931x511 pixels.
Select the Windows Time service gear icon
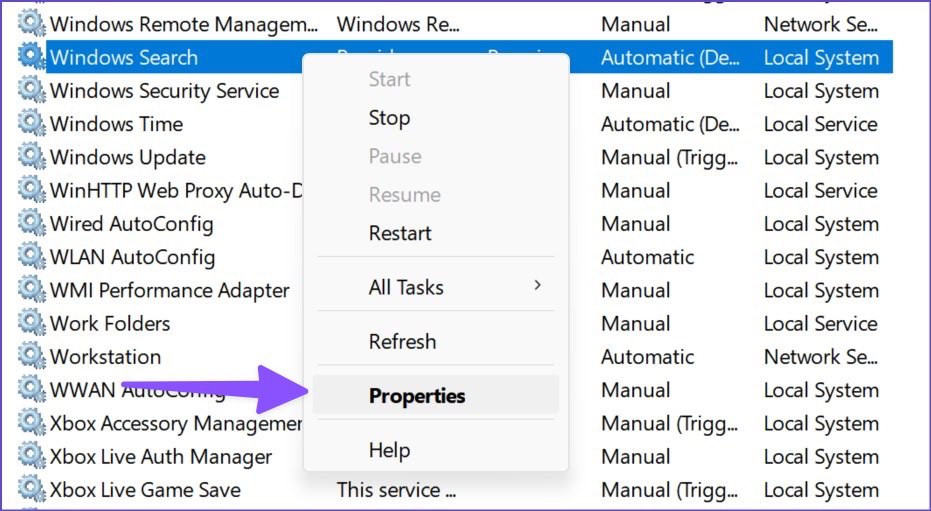point(31,123)
